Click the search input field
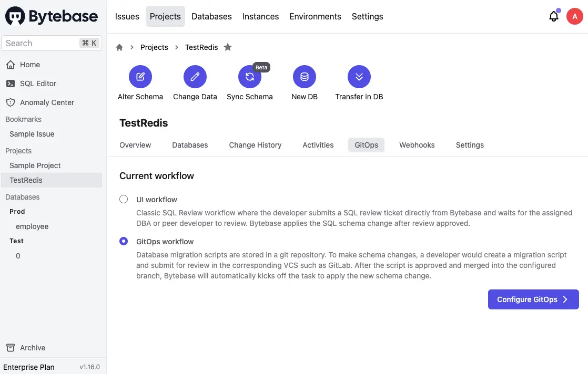 tap(42, 43)
